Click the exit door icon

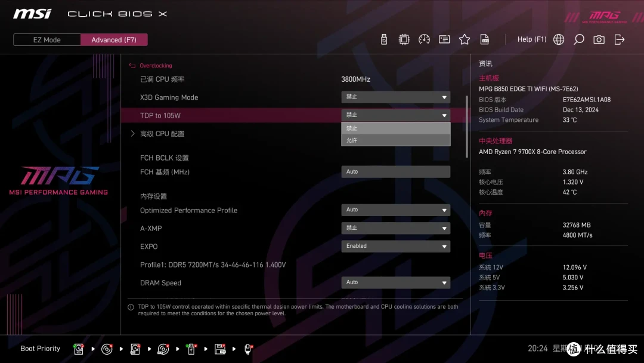coord(620,39)
